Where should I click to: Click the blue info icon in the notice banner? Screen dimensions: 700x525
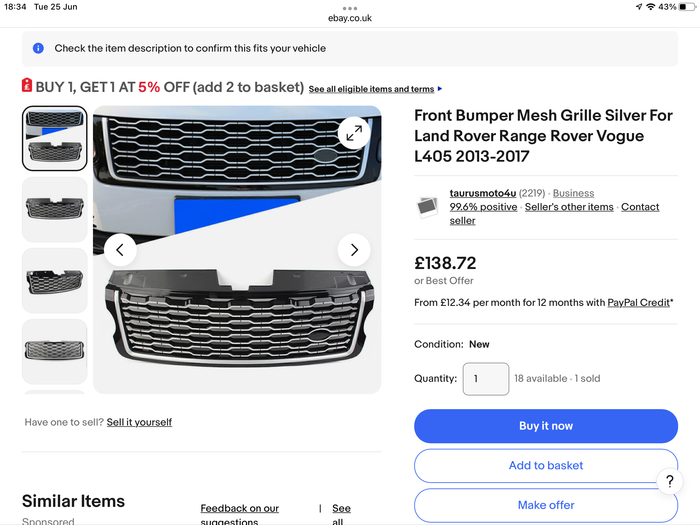(38, 48)
